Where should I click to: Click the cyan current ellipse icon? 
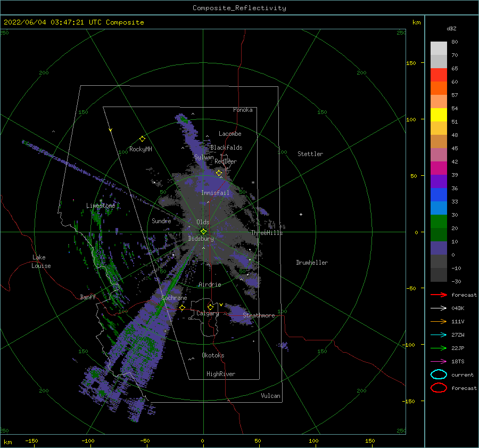click(x=439, y=374)
